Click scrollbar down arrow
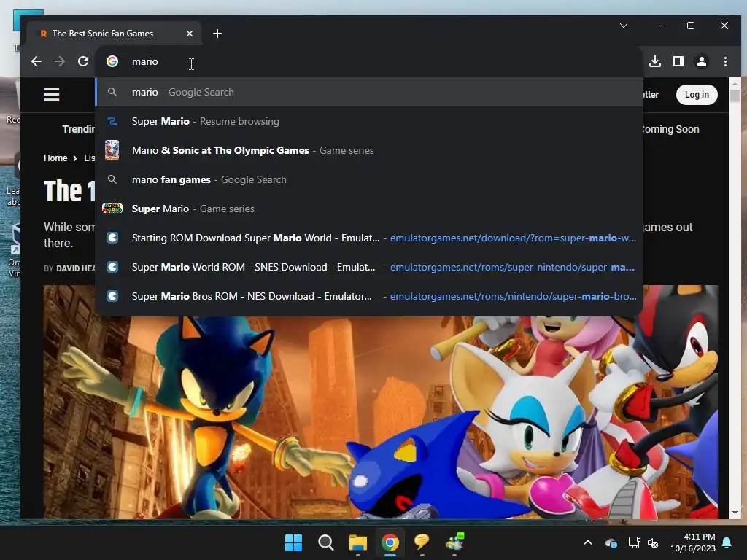Viewport: 747px width, 560px height. [x=735, y=513]
